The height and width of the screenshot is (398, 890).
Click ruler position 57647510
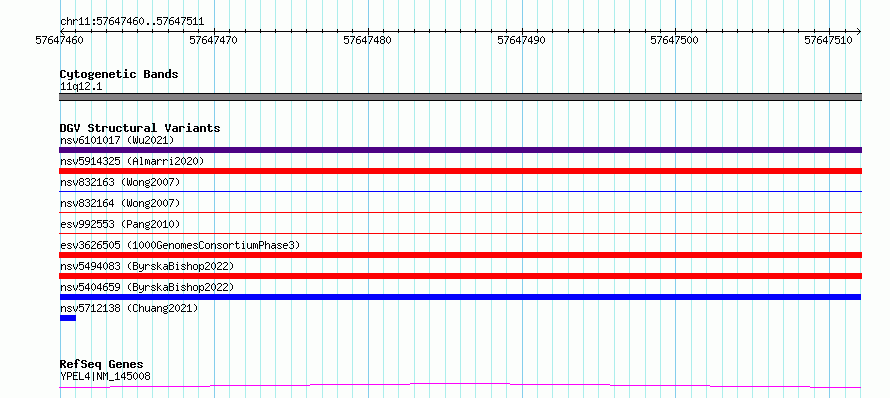[x=828, y=40]
